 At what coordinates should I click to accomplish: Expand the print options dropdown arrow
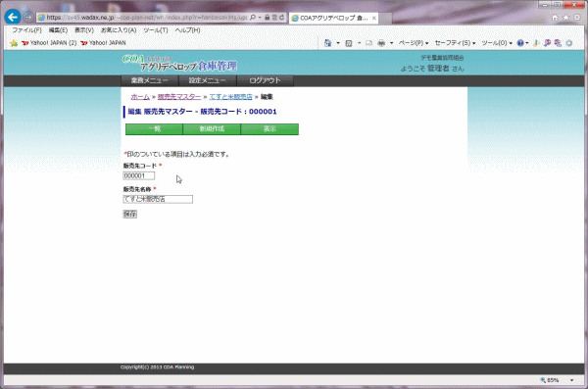point(391,43)
